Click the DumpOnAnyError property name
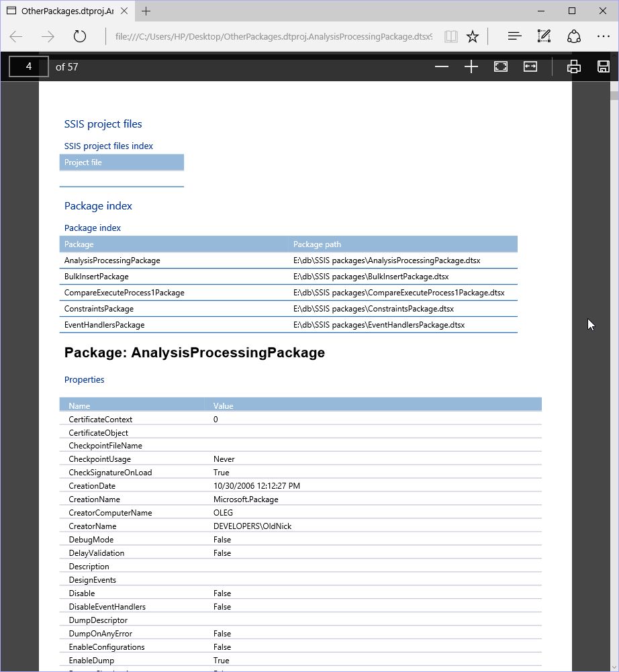 (101, 634)
